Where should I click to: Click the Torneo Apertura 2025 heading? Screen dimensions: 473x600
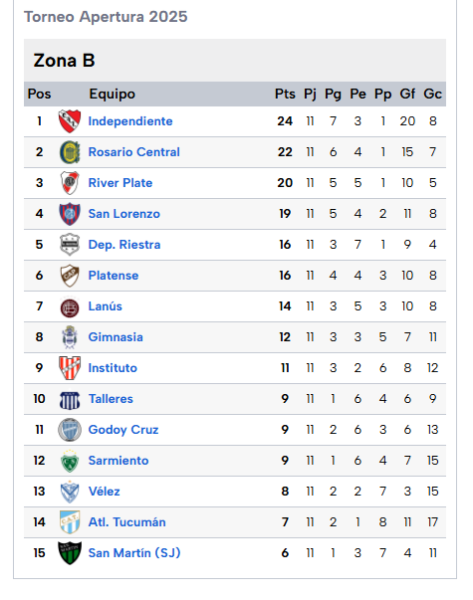pyautogui.click(x=106, y=17)
